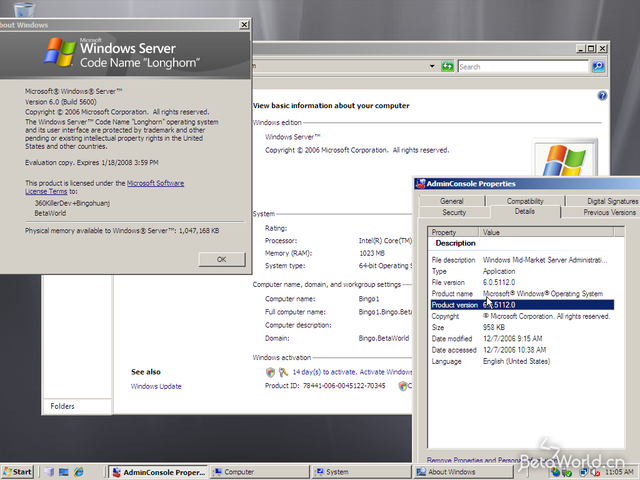Switch to System taskbar button
This screenshot has height=480, width=640.
coord(362,472)
